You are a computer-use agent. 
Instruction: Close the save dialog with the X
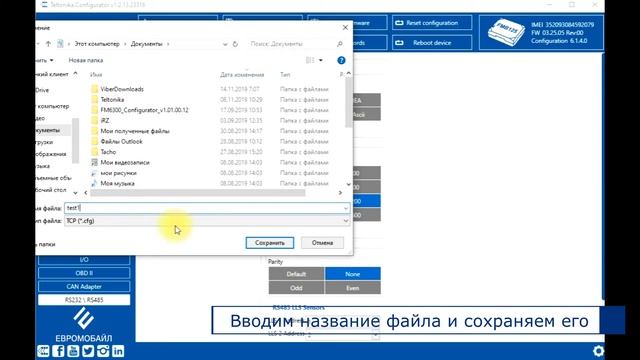pos(345,27)
